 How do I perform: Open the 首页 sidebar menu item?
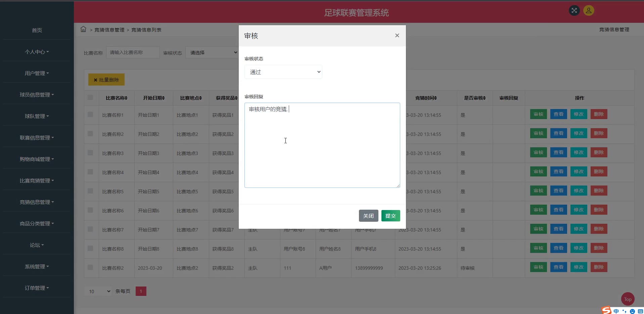click(37, 30)
